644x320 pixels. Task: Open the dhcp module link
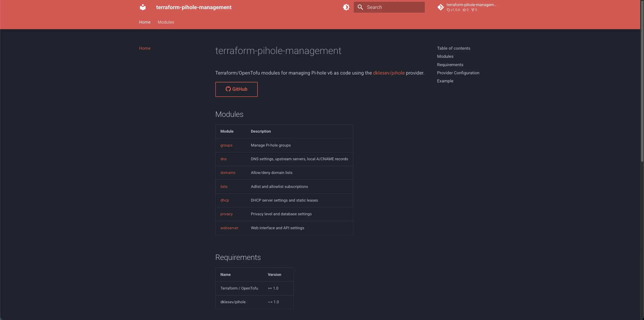(x=224, y=200)
